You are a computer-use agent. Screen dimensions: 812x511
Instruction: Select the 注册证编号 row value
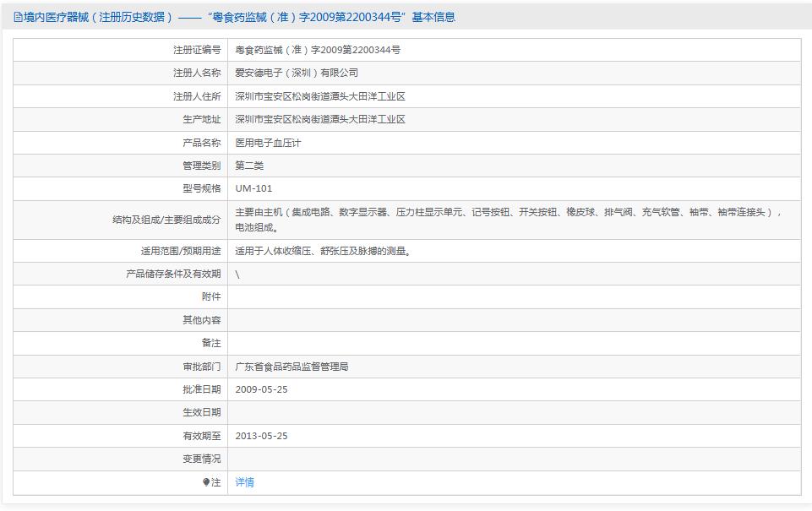(x=300, y=49)
